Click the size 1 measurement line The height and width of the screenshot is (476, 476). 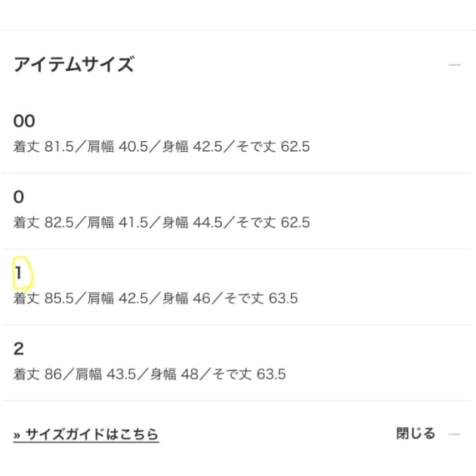[x=155, y=298]
